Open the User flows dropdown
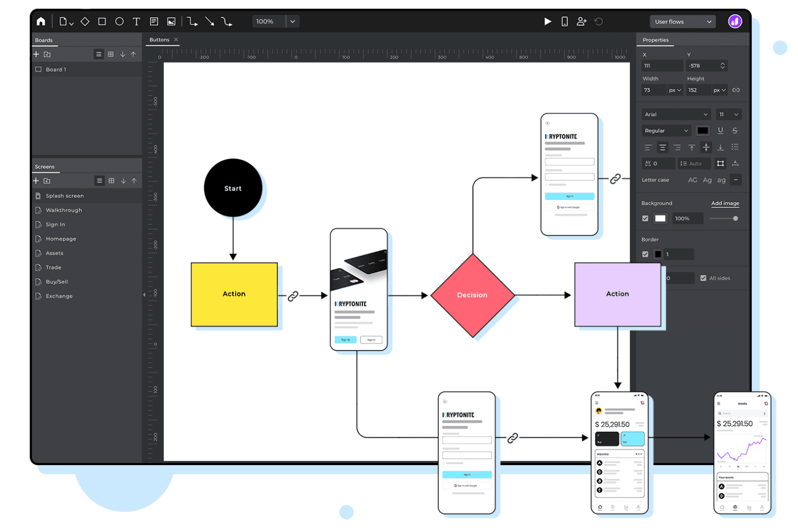Viewport: 798px width, 532px height. tap(683, 22)
